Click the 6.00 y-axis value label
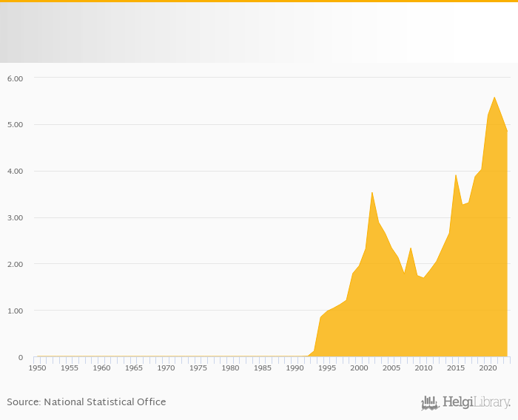 pos(15,78)
